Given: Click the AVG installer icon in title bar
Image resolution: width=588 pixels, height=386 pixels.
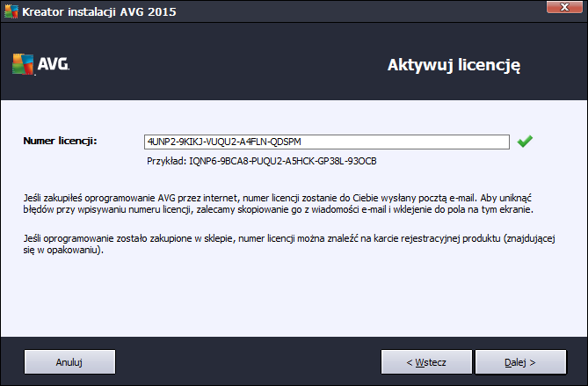Looking at the screenshot, I should pyautogui.click(x=11, y=11).
